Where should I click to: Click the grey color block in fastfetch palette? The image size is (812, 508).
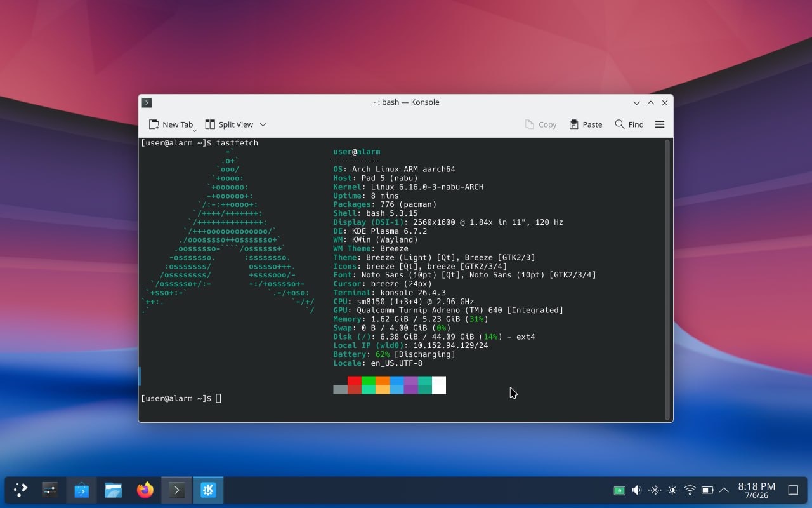(340, 389)
